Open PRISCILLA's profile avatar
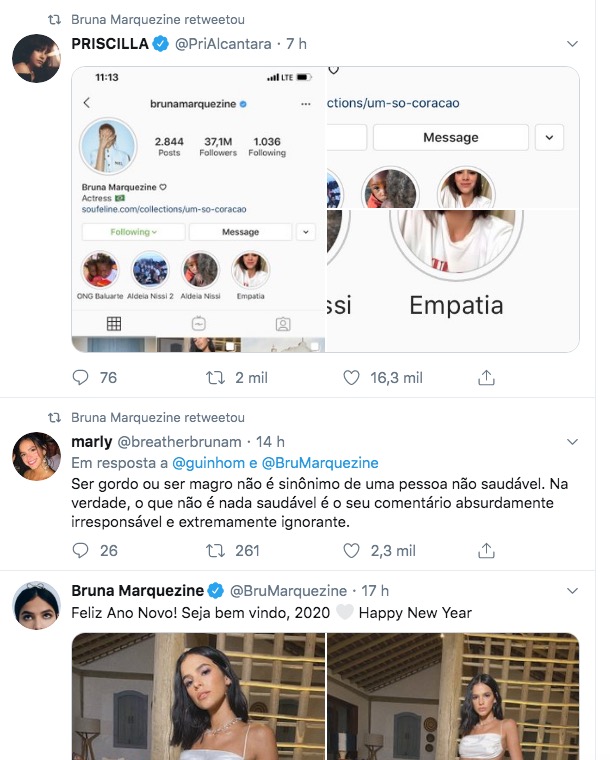Screen dimensions: 610x760 point(36,58)
